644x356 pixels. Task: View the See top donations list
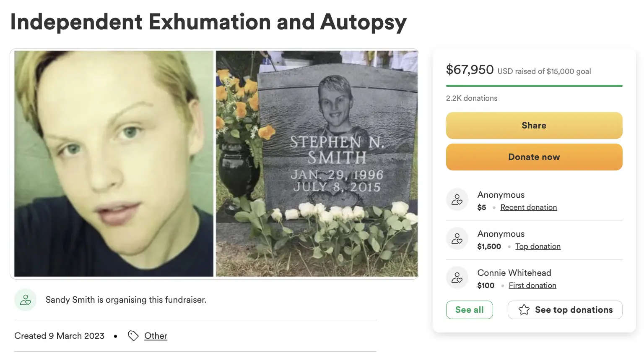(x=565, y=310)
